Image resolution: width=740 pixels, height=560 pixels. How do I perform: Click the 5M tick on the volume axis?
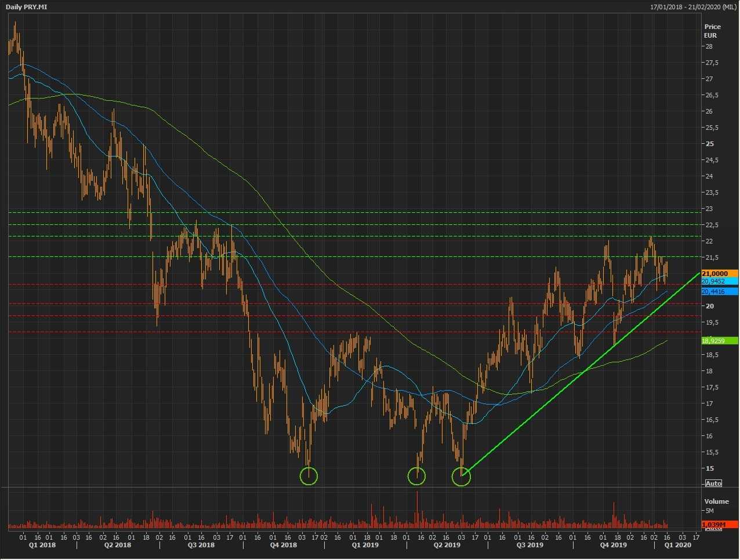710,511
